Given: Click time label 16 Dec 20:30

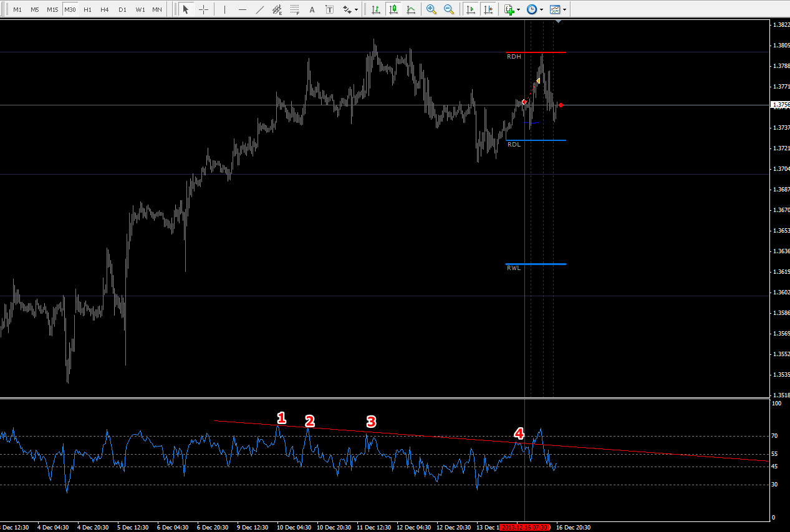Looking at the screenshot, I should (x=573, y=528).
